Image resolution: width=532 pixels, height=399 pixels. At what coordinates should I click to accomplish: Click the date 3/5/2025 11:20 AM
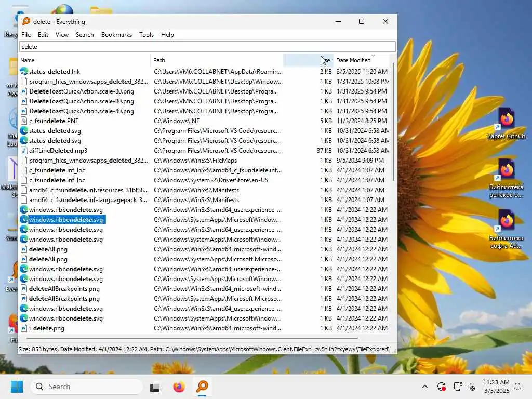(362, 72)
